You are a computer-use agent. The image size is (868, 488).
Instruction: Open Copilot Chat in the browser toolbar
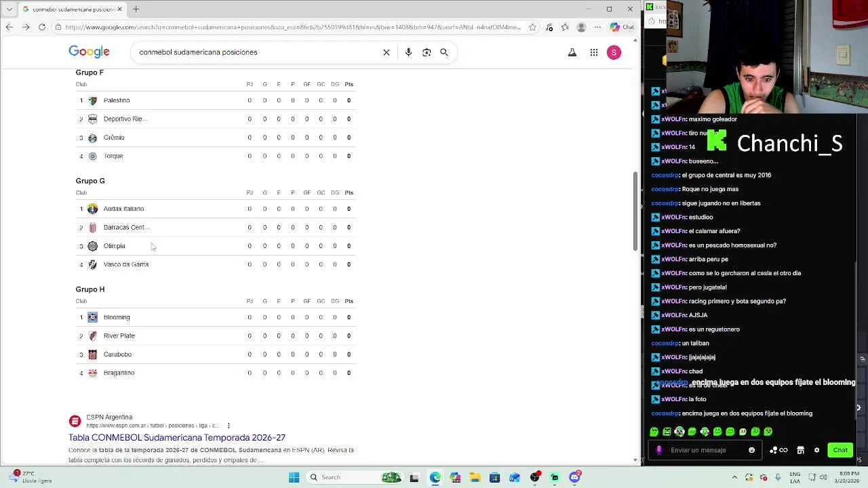622,27
